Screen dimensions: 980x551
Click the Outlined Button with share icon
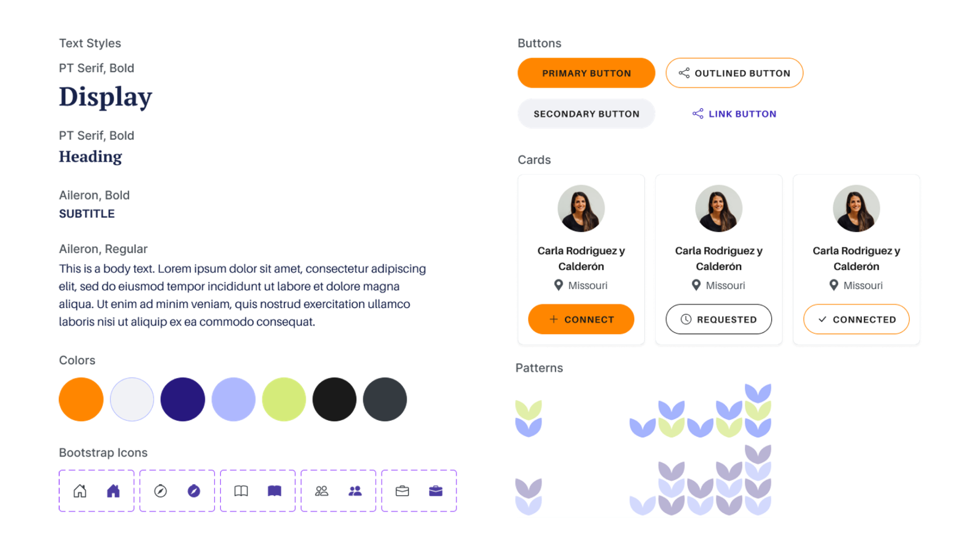click(734, 73)
